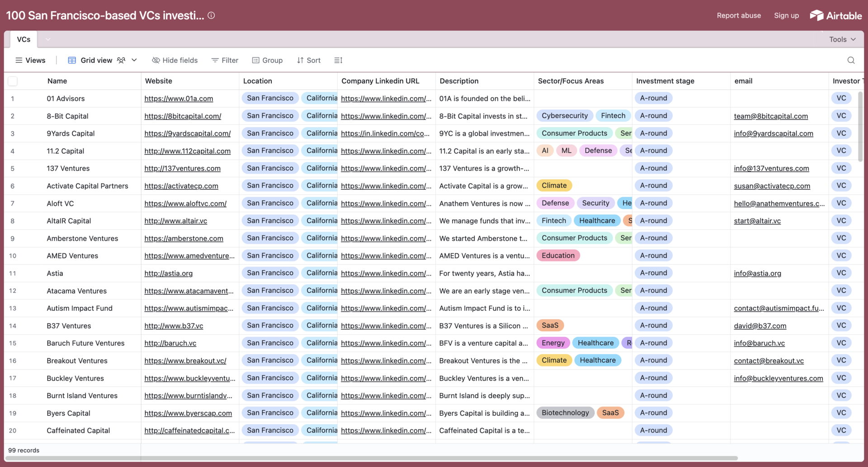Click the collaborators icon next to Grid view
Viewport: 868px width, 467px height.
click(121, 60)
